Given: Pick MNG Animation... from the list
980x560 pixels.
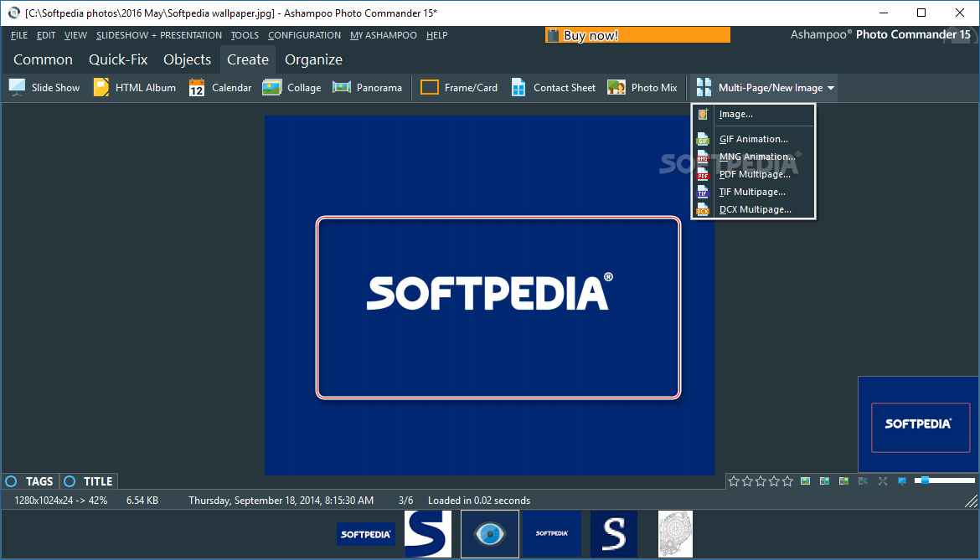Looking at the screenshot, I should pos(753,157).
